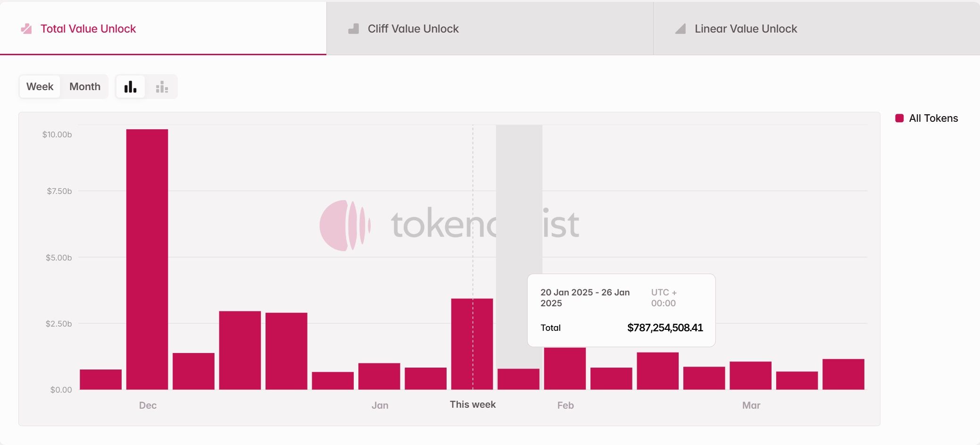Select the stacked bar chart view icon

[162, 87]
